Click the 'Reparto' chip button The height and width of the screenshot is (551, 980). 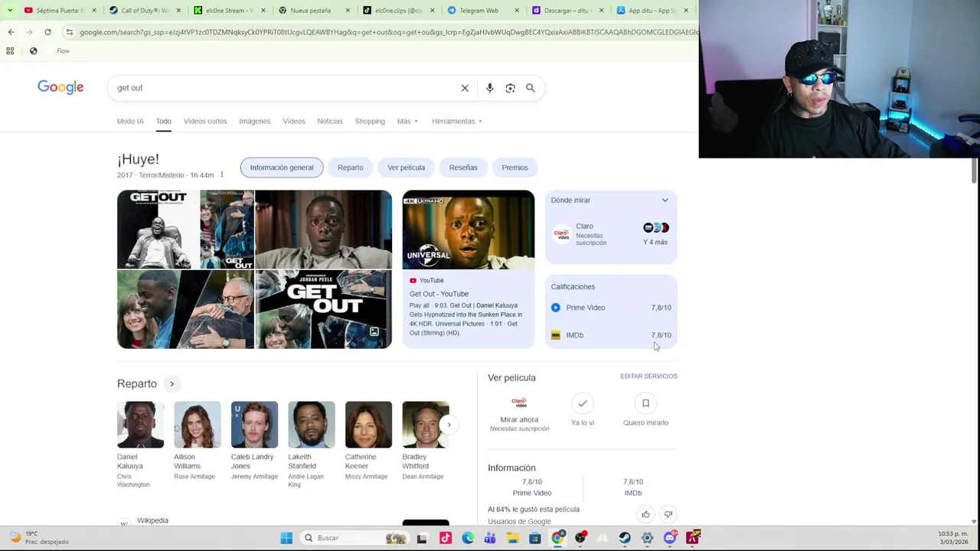pyautogui.click(x=351, y=168)
